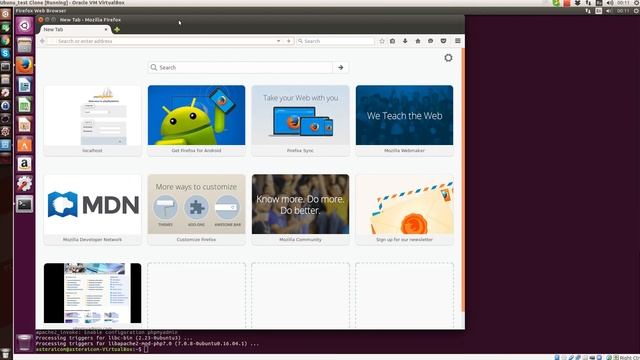
Task: Open the Mozilla Webmaker tile
Action: pos(404,120)
